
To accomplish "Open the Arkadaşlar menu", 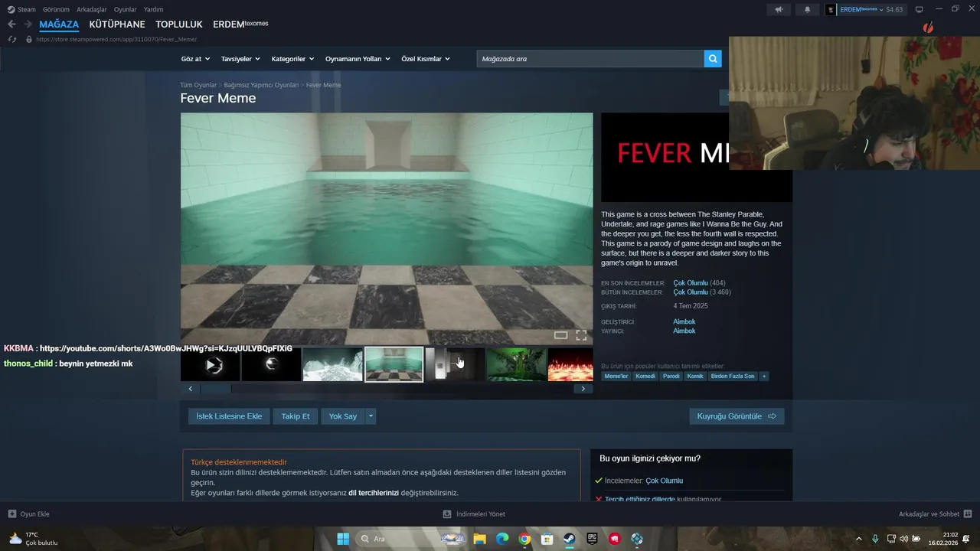I will tap(92, 9).
